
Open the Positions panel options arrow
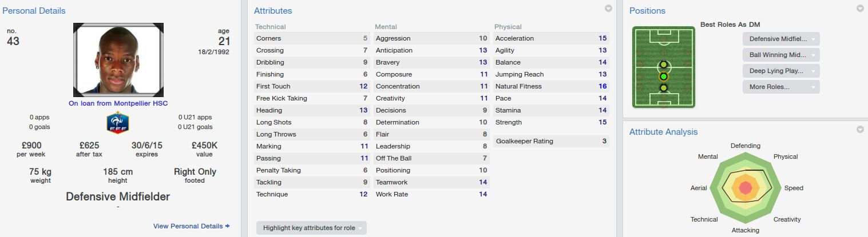click(859, 9)
